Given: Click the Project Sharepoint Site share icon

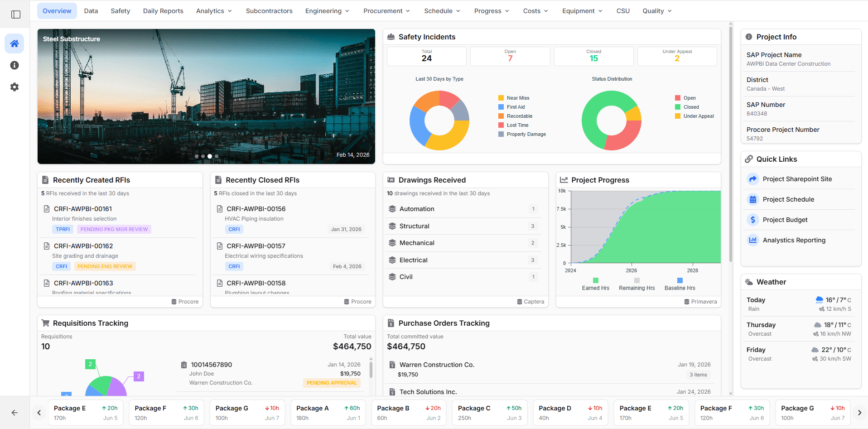Looking at the screenshot, I should (753, 179).
